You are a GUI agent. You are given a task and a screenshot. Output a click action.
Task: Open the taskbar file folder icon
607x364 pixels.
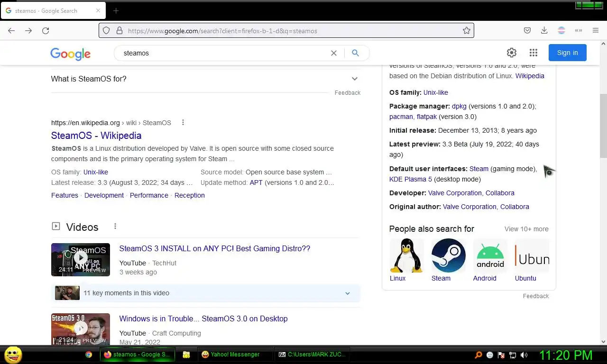tap(186, 355)
